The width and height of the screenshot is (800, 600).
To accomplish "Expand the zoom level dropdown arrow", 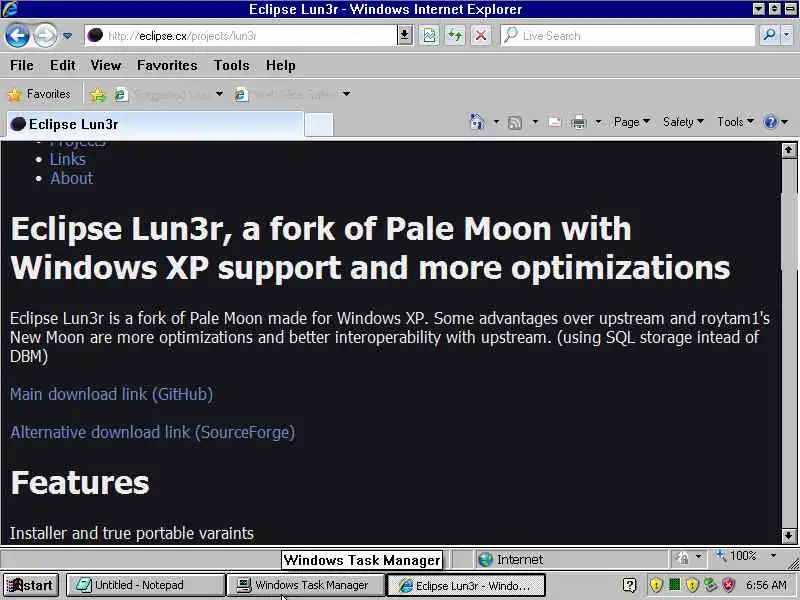I will (x=773, y=556).
